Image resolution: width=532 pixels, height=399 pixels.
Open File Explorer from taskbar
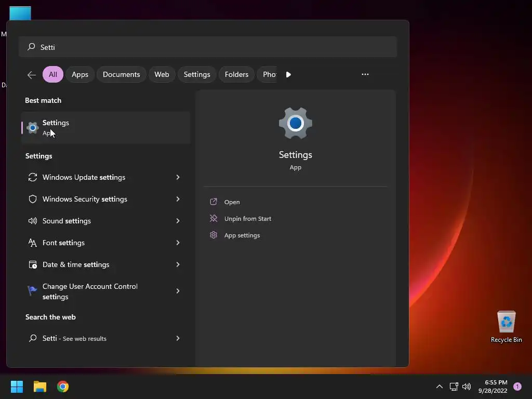click(39, 387)
